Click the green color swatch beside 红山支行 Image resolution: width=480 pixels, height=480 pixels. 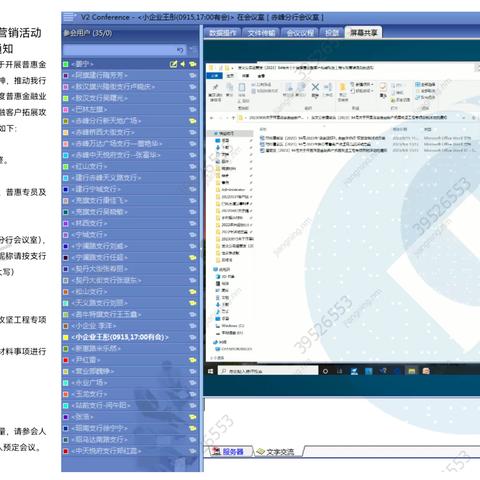(x=66, y=166)
